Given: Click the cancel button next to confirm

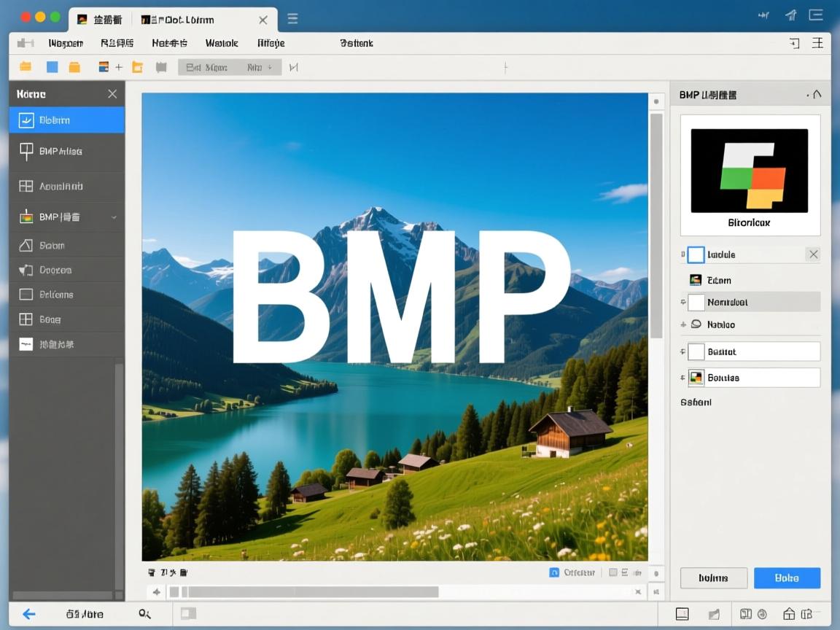Looking at the screenshot, I should pos(714,577).
